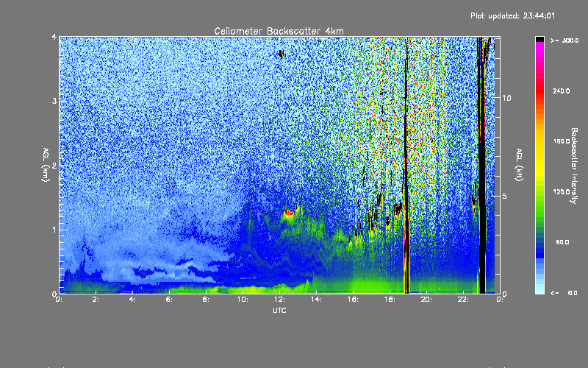The width and height of the screenshot is (588, 368).
Task: Click the '180.0' color bar value
Action: 562,141
